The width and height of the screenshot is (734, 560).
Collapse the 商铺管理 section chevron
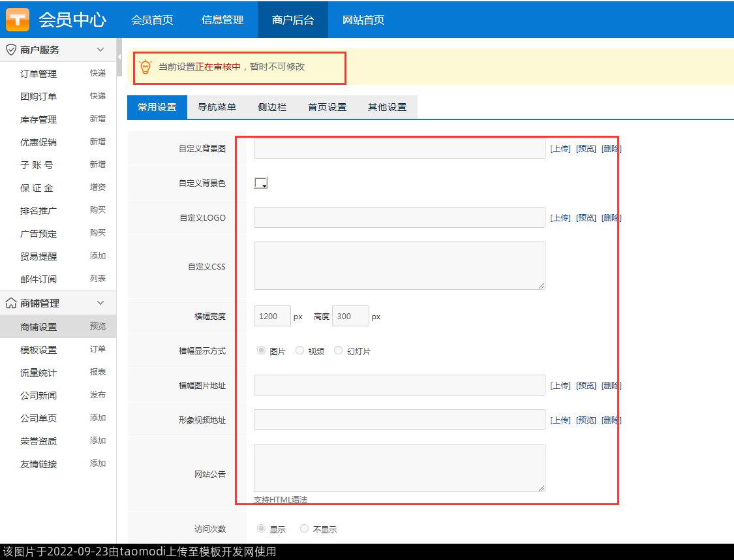(100, 303)
